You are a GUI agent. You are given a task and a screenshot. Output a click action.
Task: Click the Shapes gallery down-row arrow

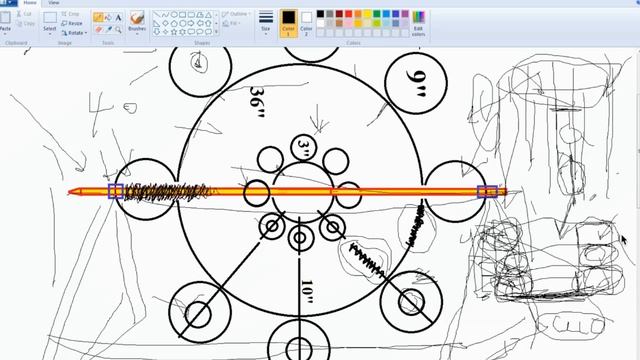point(216,23)
